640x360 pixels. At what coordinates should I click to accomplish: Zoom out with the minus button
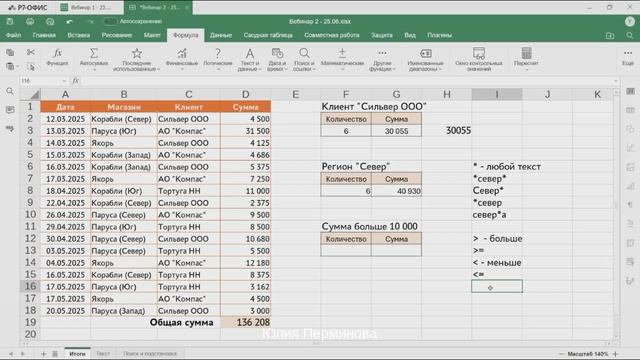(x=561, y=354)
